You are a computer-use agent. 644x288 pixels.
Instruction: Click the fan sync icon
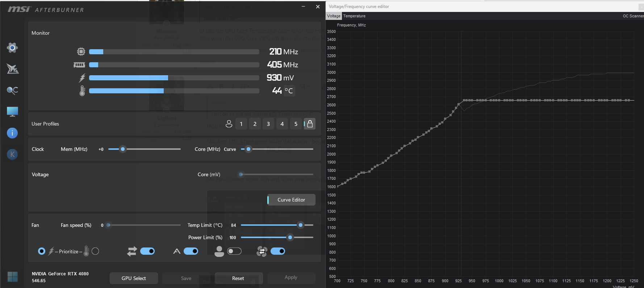262,251
